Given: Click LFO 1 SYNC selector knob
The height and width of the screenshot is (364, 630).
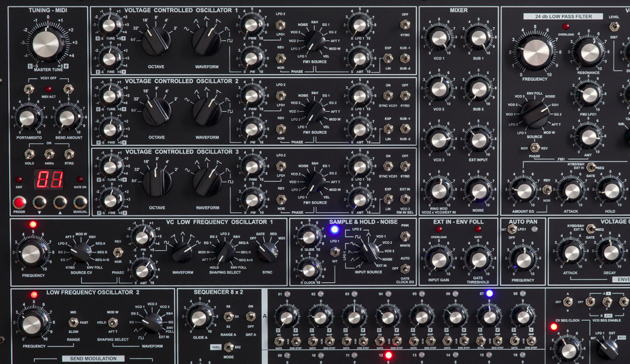Looking at the screenshot, I should click(x=267, y=252).
